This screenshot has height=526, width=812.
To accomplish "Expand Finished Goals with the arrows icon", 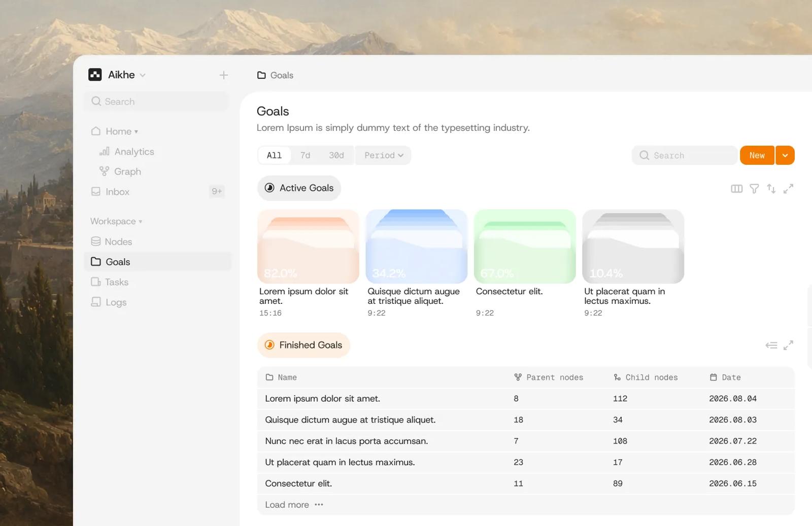I will 788,345.
